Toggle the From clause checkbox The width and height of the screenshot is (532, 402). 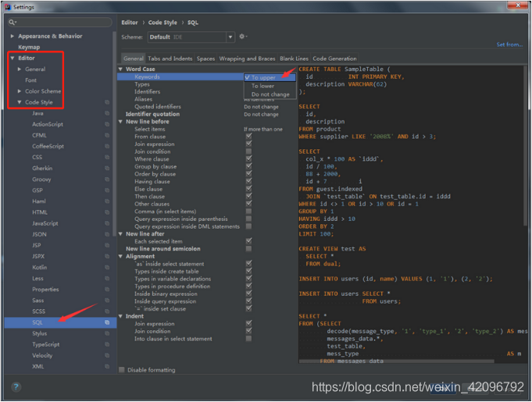(x=248, y=137)
